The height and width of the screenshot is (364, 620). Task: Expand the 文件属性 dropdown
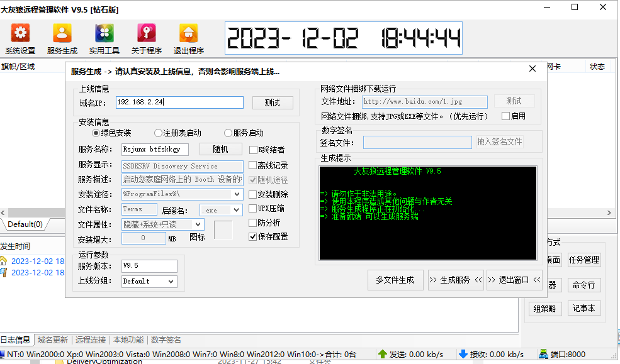198,224
